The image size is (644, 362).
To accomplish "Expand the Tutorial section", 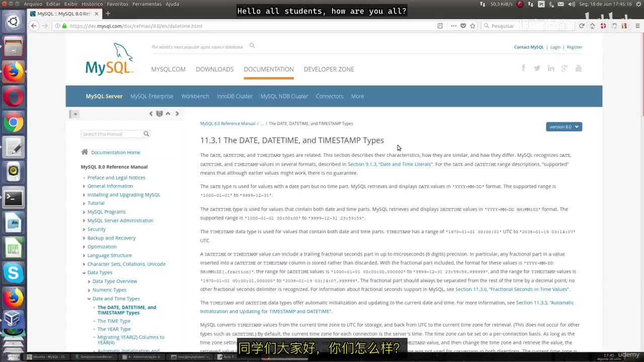I will (x=84, y=203).
